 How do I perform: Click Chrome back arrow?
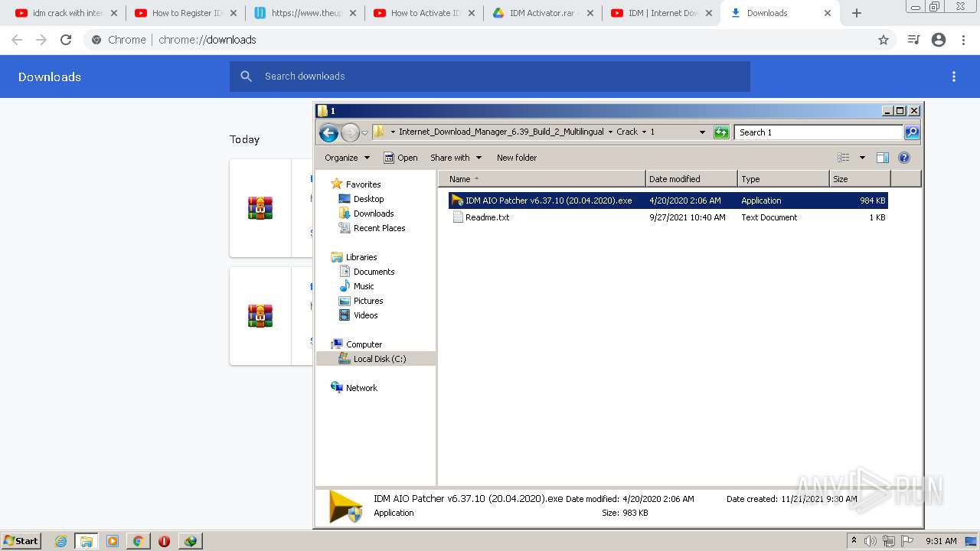[17, 40]
